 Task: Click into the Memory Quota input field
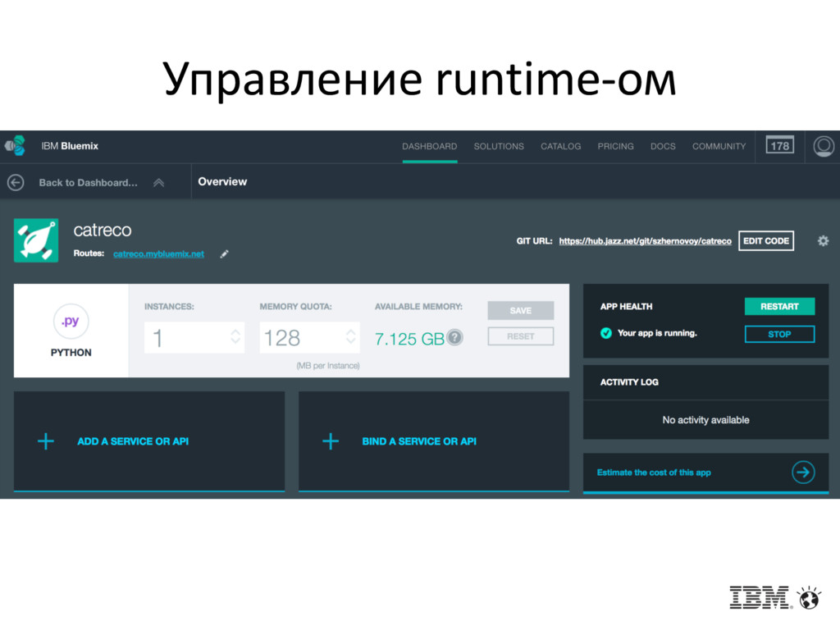click(309, 337)
